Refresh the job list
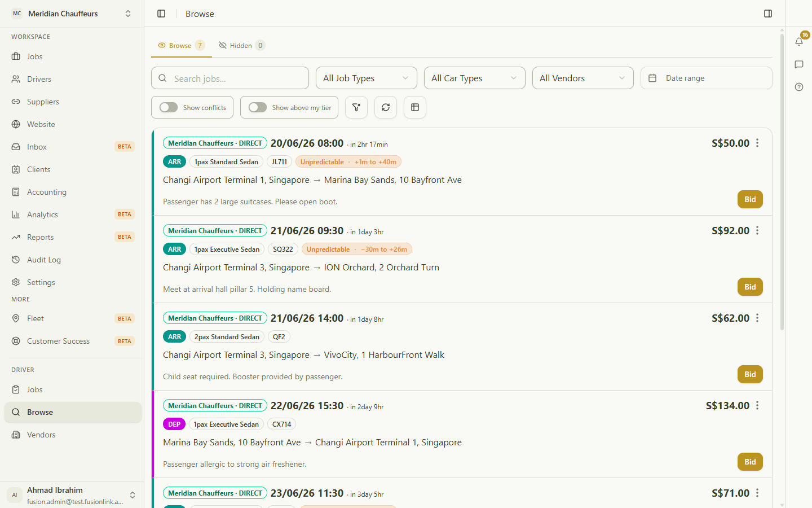This screenshot has width=812, height=508. click(x=386, y=107)
